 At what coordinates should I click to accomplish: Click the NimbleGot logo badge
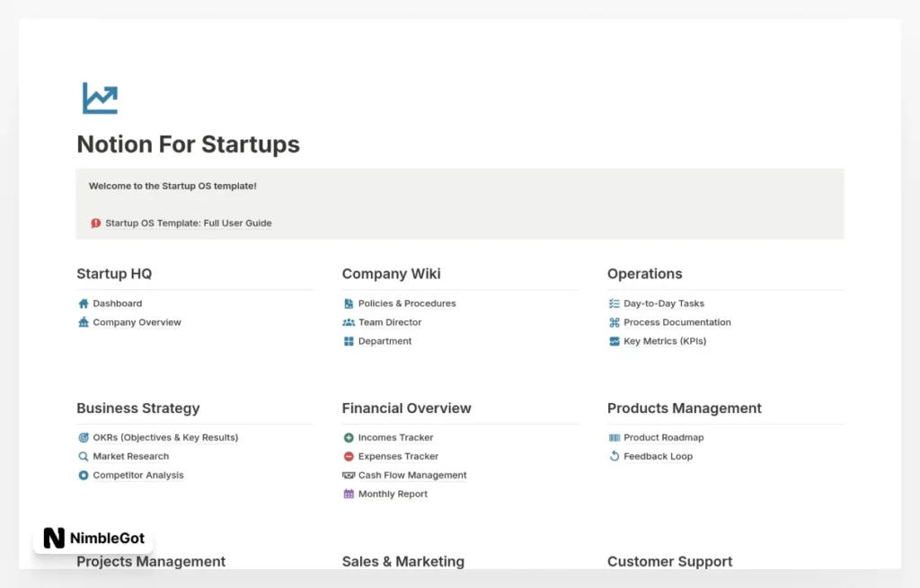coord(93,538)
